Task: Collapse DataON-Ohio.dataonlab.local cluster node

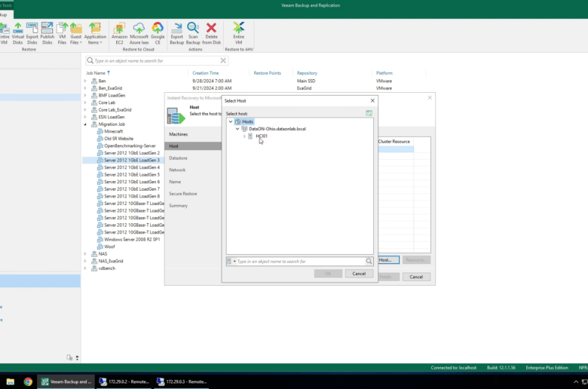Action: [x=237, y=129]
